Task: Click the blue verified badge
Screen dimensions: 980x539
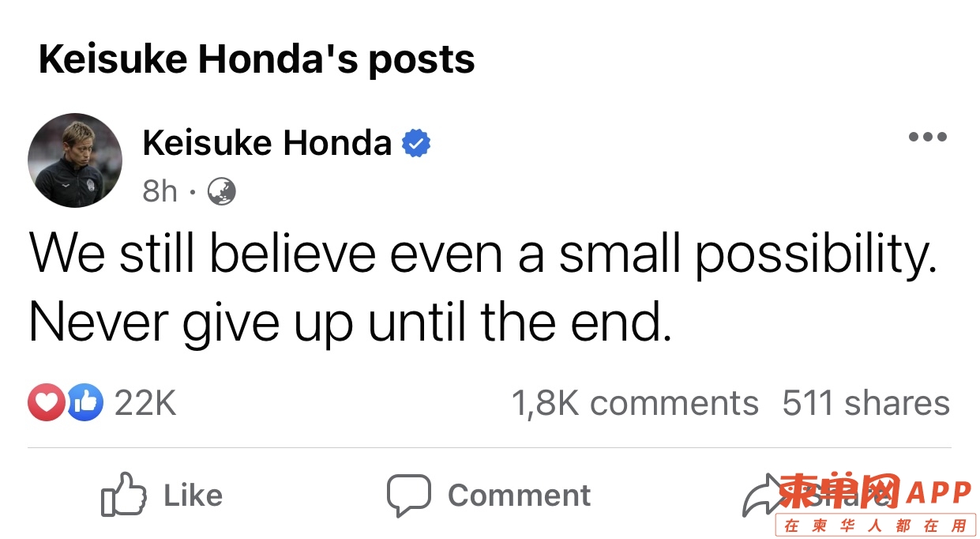Action: (416, 144)
